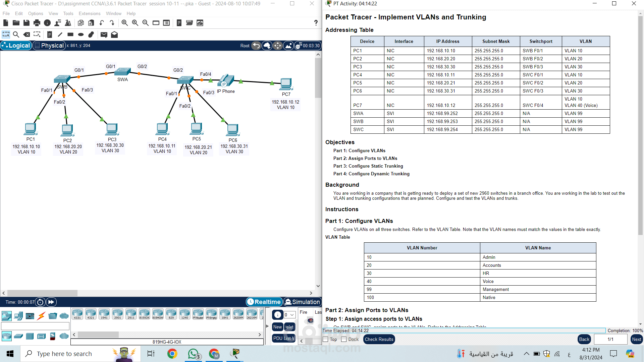Open the Place Note tool

click(50, 35)
